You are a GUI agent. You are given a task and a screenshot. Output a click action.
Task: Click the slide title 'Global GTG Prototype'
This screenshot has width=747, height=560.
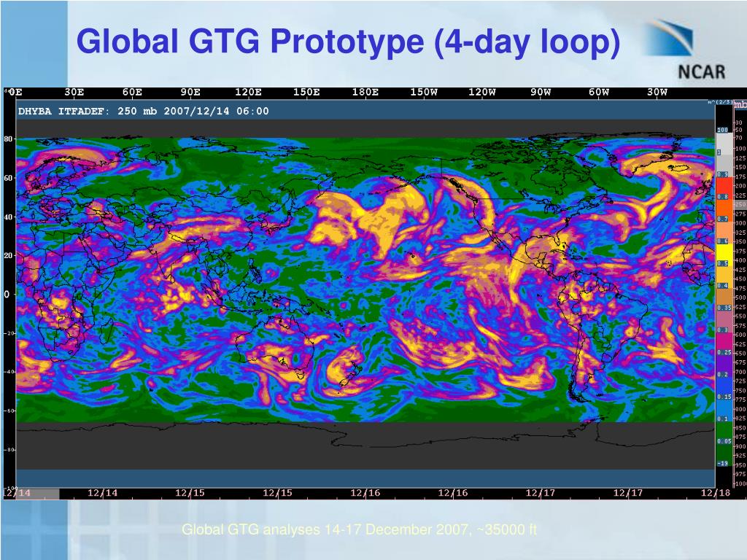[x=249, y=42]
